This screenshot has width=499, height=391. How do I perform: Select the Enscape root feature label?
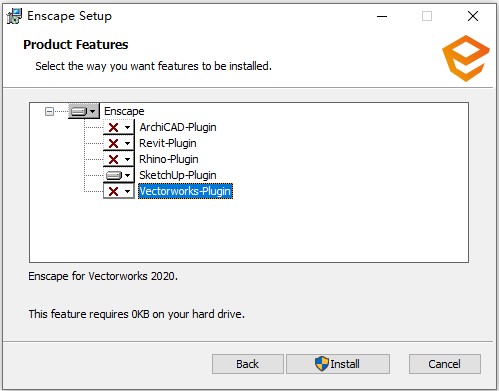pos(124,111)
